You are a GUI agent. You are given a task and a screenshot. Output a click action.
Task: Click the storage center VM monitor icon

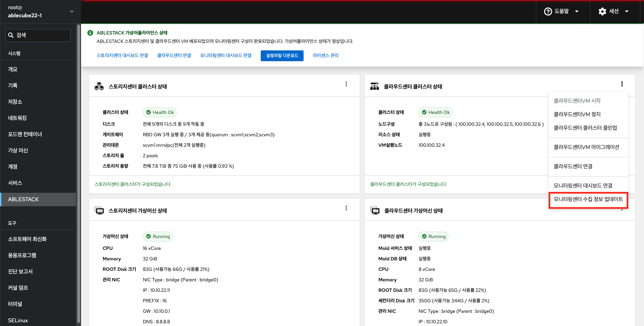(x=99, y=211)
